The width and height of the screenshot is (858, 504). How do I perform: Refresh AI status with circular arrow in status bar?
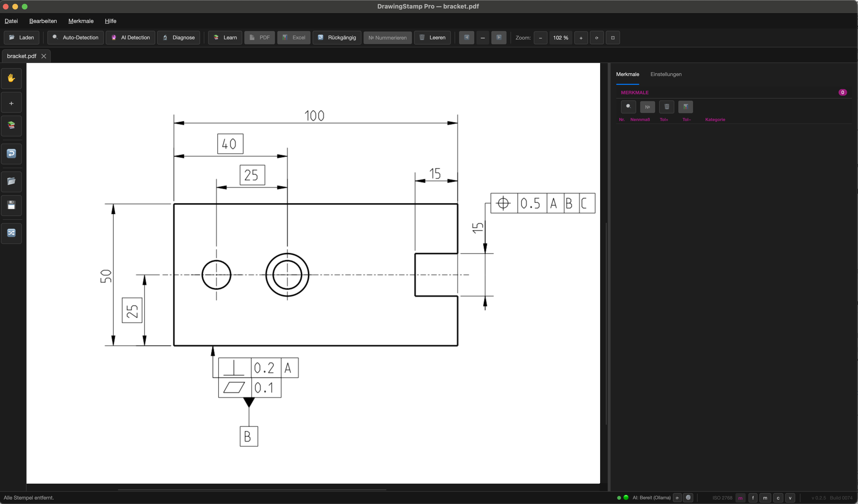[x=677, y=498]
